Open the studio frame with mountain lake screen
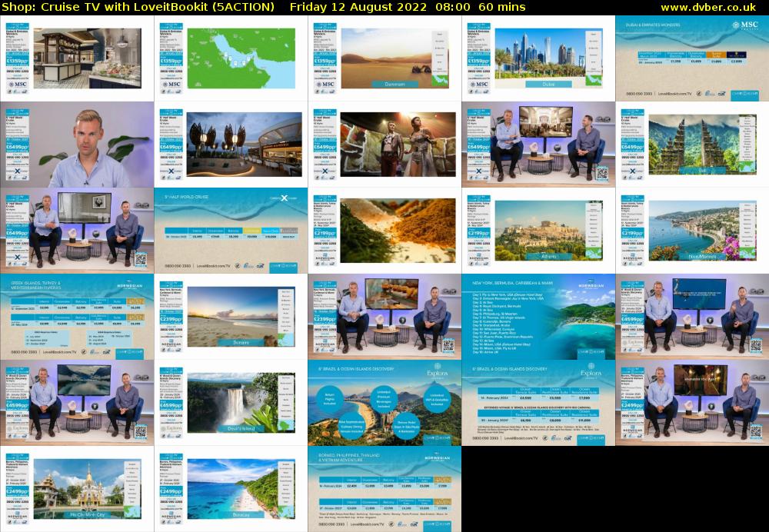The width and height of the screenshot is (769, 532). tap(77, 403)
